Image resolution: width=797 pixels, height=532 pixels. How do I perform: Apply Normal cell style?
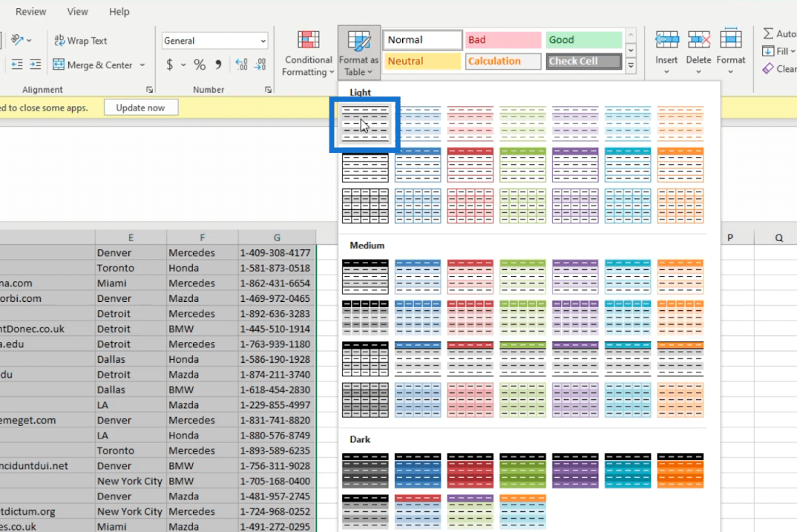click(422, 39)
